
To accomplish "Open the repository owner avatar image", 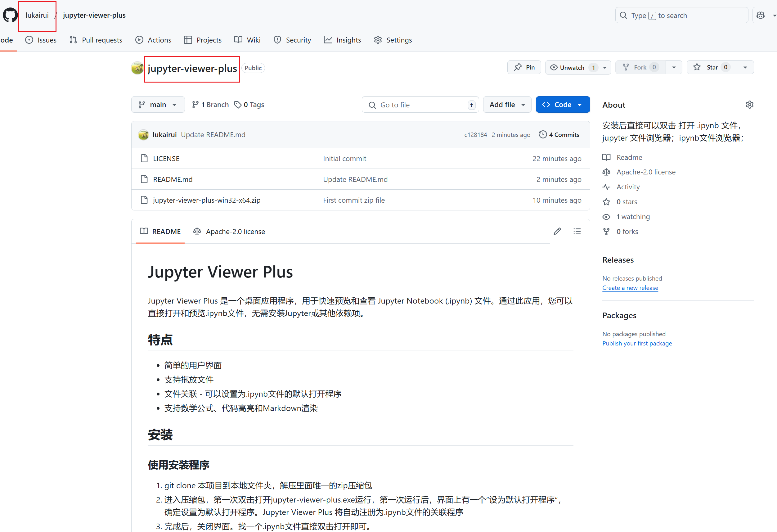I will pos(137,68).
